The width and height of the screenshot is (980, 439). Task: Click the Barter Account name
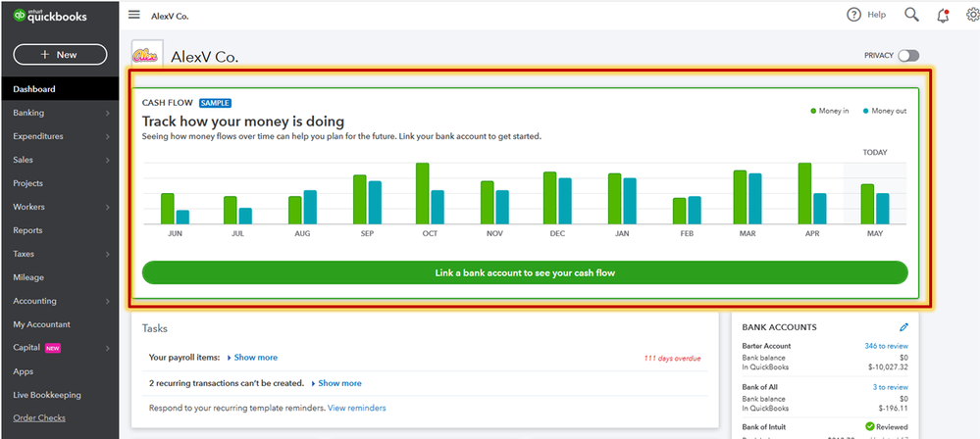tap(766, 346)
